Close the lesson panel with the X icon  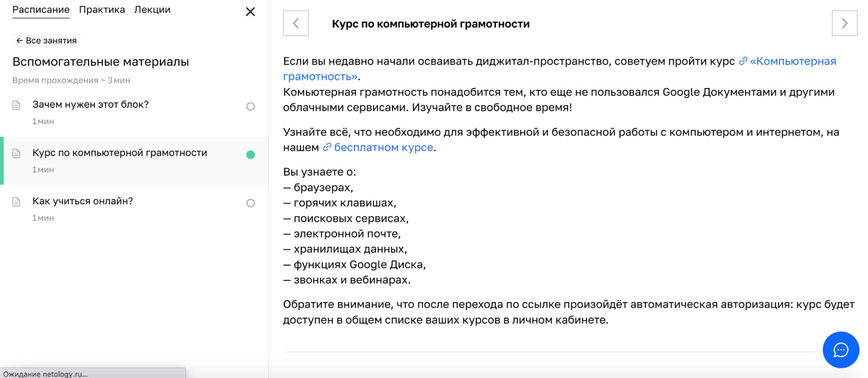[x=251, y=12]
